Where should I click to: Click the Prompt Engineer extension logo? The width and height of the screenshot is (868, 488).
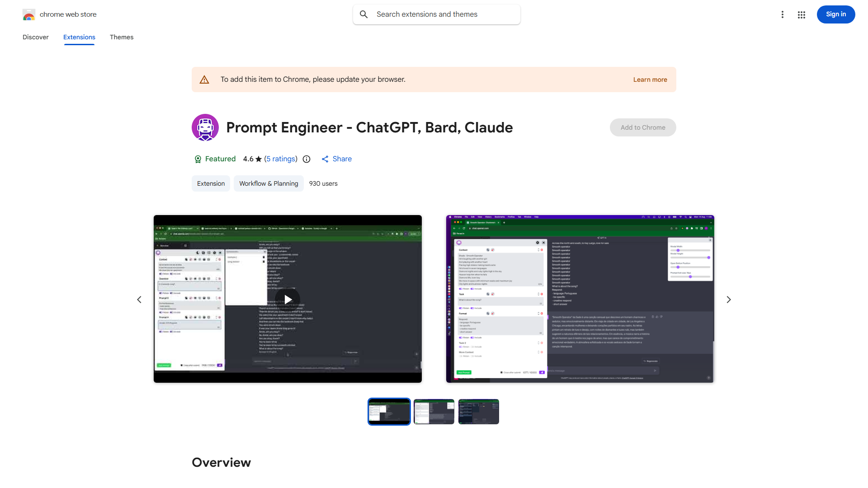[205, 127]
